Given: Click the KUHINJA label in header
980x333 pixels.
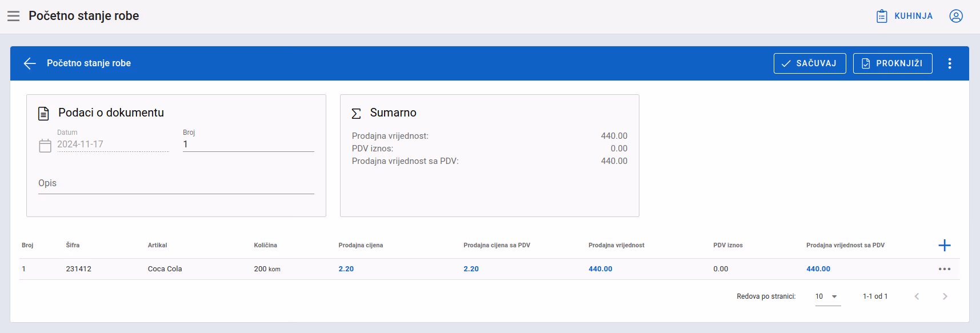Looking at the screenshot, I should 913,16.
